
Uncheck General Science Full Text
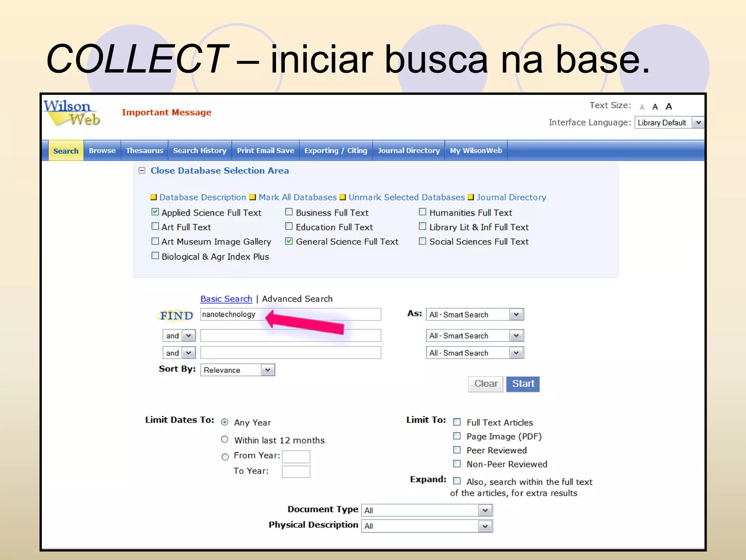[x=289, y=241]
